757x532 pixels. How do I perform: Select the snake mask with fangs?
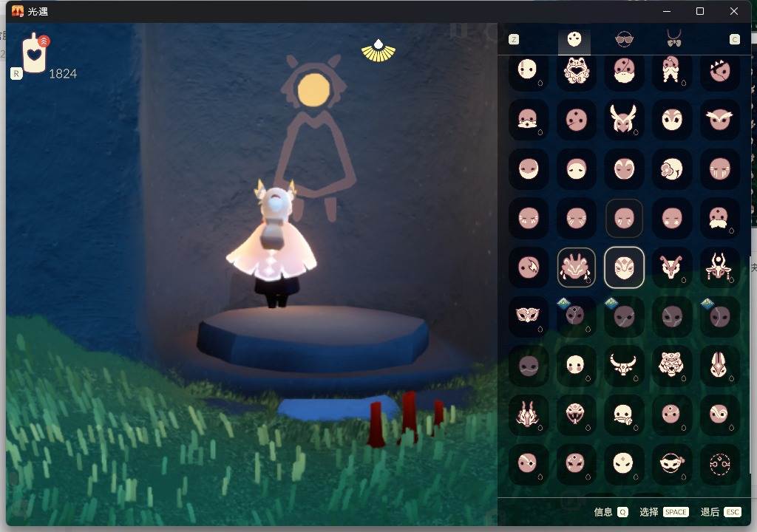[x=576, y=414]
